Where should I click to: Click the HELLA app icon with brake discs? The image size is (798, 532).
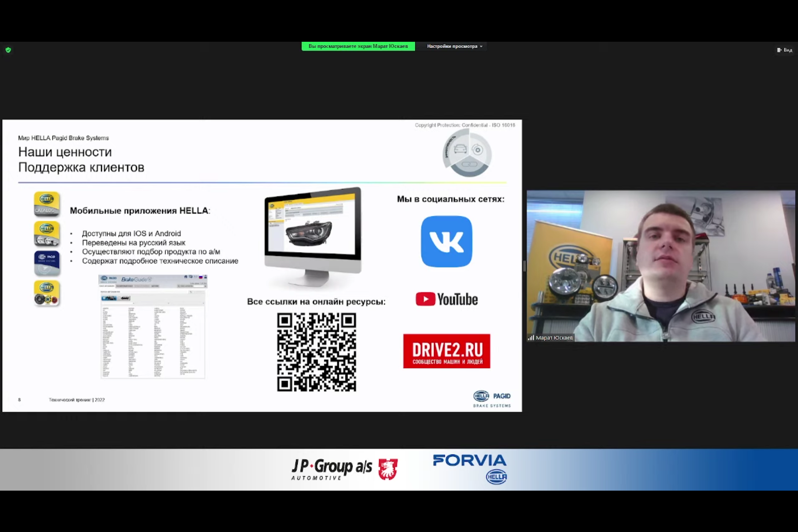(47, 293)
